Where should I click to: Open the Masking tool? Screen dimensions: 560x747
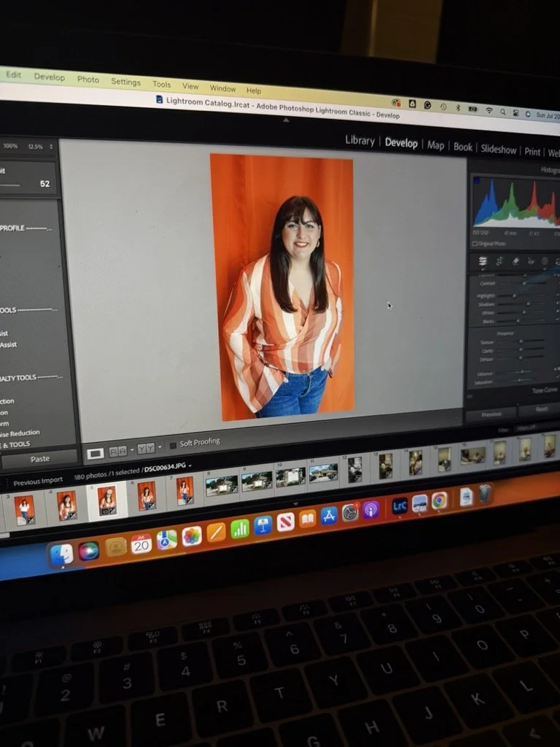tap(545, 261)
